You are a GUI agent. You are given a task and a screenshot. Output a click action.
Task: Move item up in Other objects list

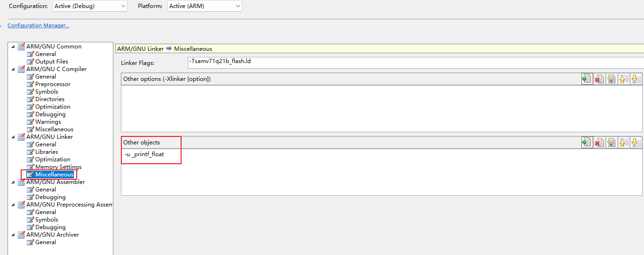(623, 142)
